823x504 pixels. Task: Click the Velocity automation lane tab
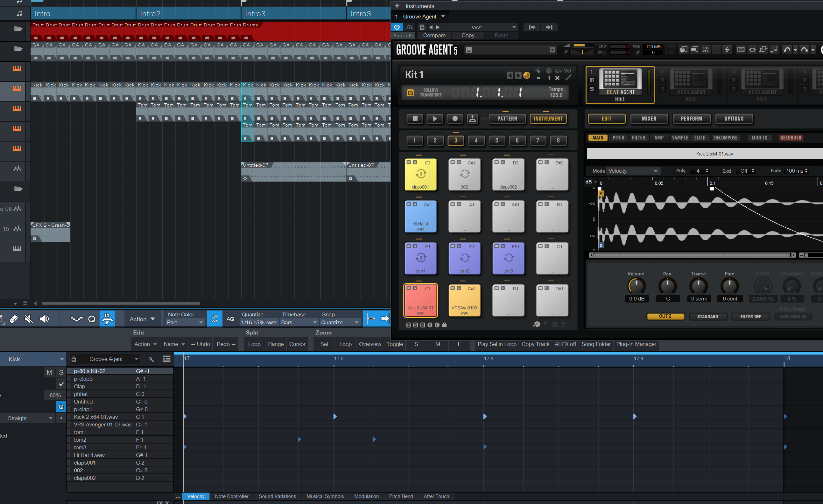click(196, 496)
